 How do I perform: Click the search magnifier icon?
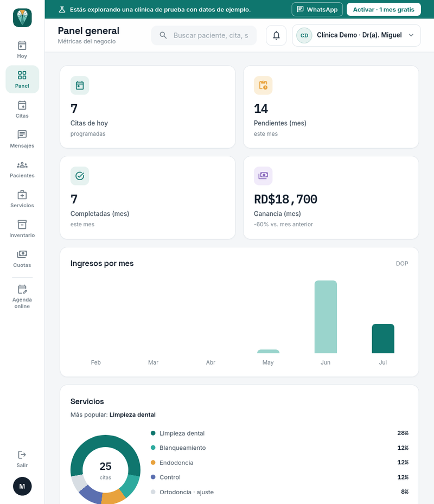[163, 35]
